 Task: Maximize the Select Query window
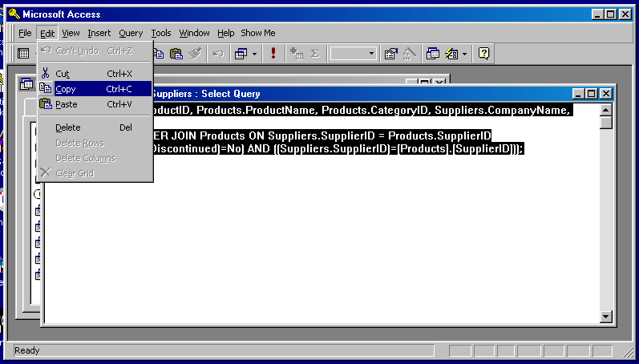point(592,94)
